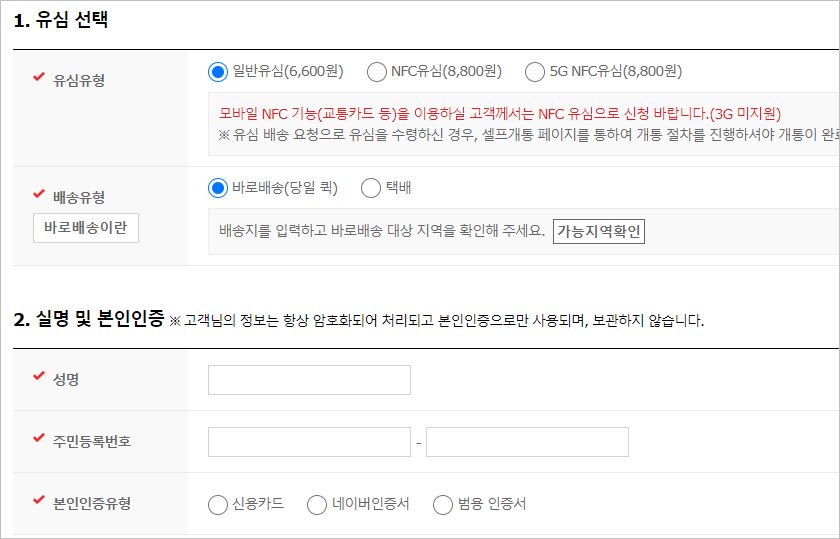Pick the 범용 인증서 verification option
The image size is (840, 539).
[443, 505]
